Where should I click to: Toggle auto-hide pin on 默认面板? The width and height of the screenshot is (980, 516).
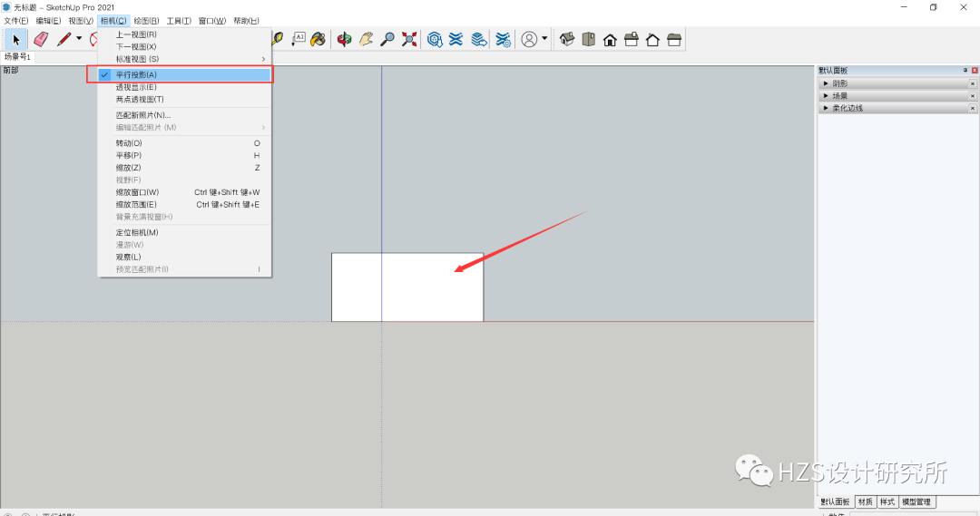[965, 70]
